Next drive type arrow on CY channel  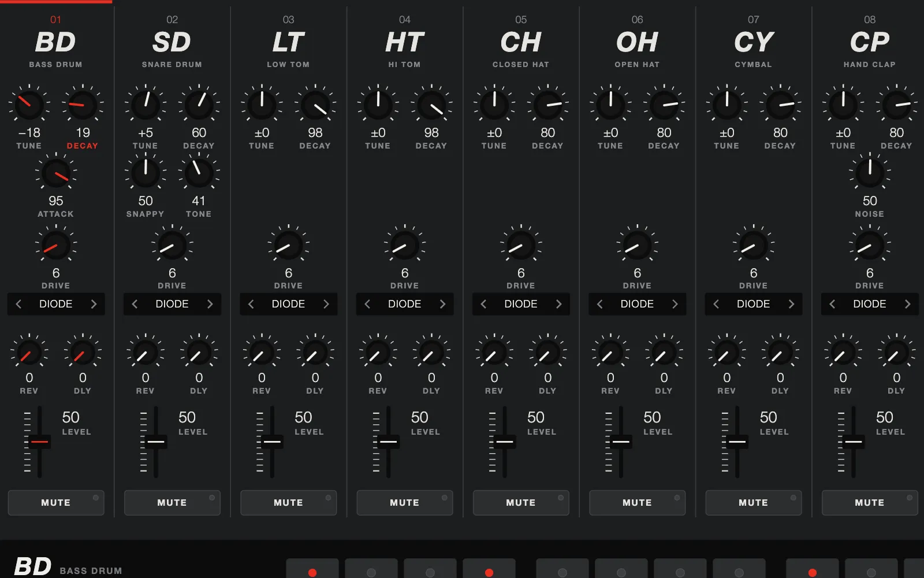point(791,304)
